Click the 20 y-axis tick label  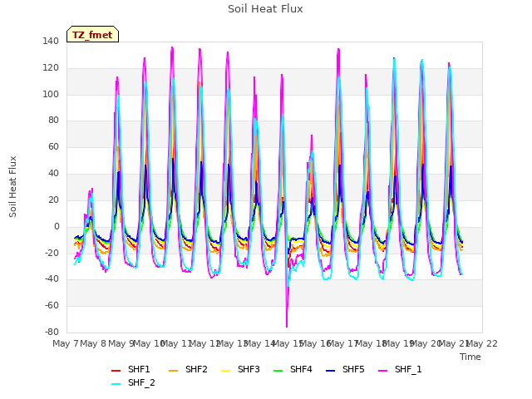[53, 199]
